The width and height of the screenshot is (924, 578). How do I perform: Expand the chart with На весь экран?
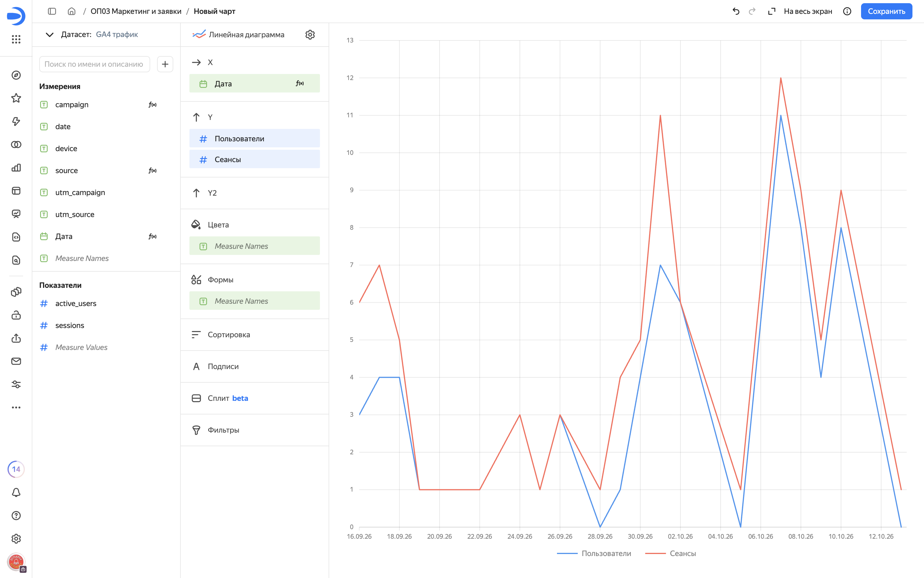[x=800, y=12]
